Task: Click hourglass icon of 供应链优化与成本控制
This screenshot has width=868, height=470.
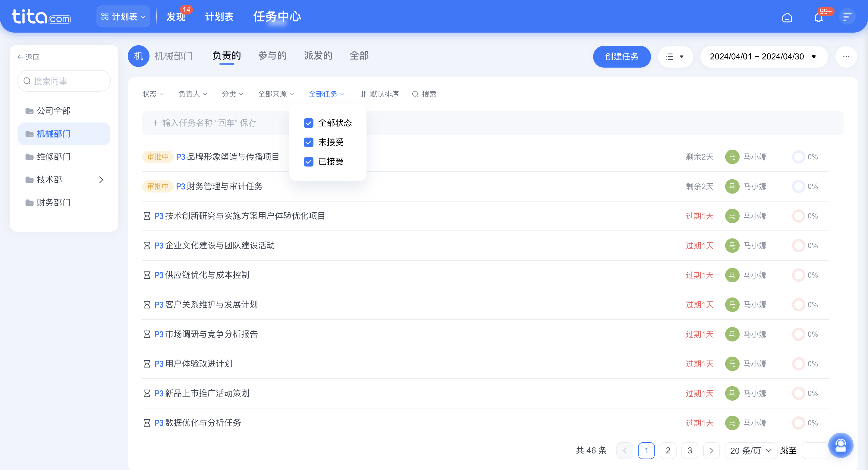Action: pos(147,275)
